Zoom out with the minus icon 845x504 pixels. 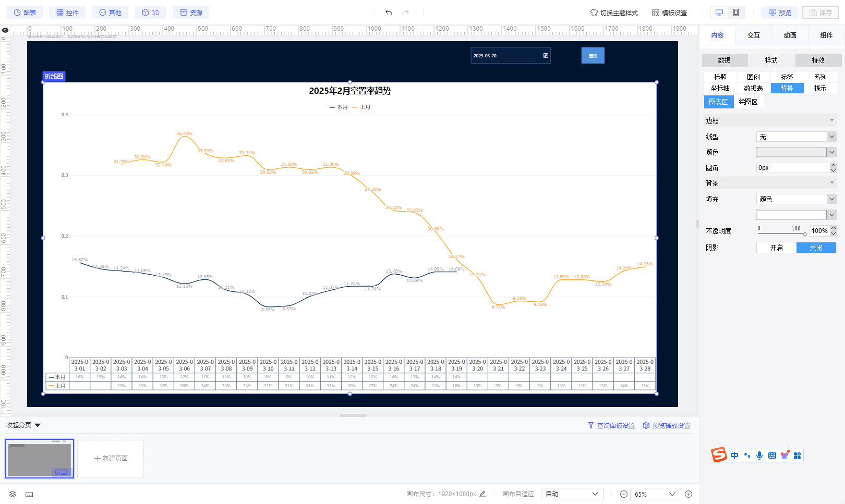(x=623, y=494)
